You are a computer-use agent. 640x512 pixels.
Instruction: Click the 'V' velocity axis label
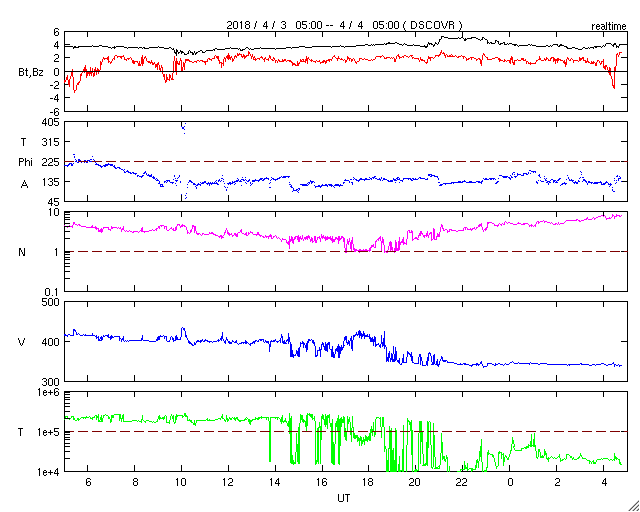tap(22, 342)
